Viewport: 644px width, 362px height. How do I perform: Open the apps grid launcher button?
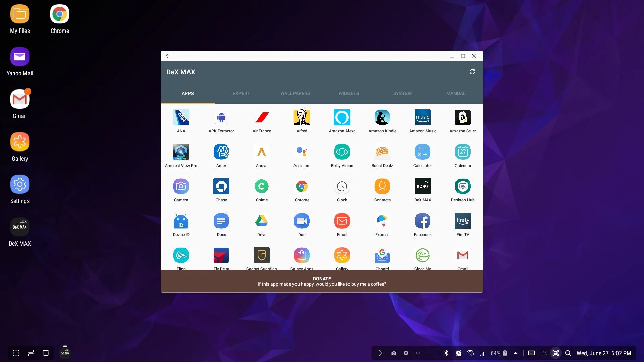(x=16, y=353)
